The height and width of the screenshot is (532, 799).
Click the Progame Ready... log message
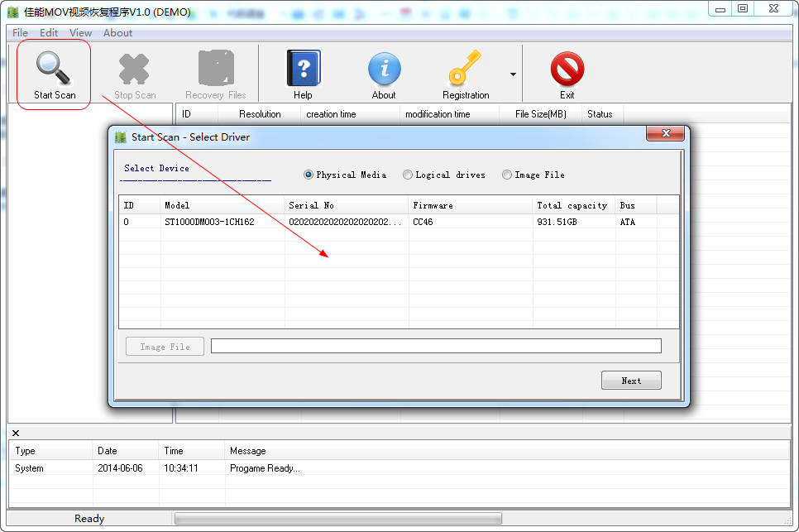[x=265, y=468]
